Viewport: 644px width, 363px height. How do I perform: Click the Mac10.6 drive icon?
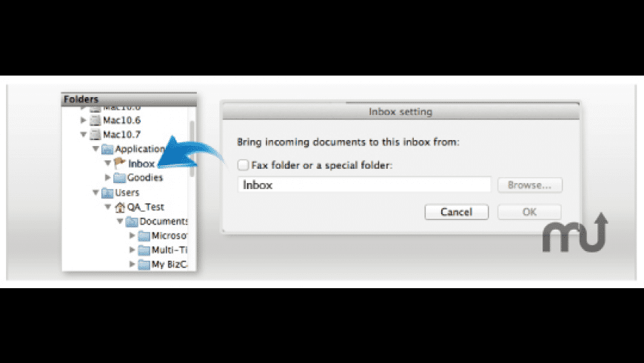pos(95,121)
